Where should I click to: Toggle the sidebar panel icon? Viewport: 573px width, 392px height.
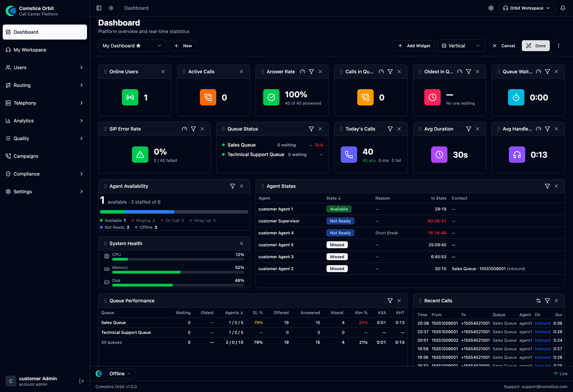[99, 8]
